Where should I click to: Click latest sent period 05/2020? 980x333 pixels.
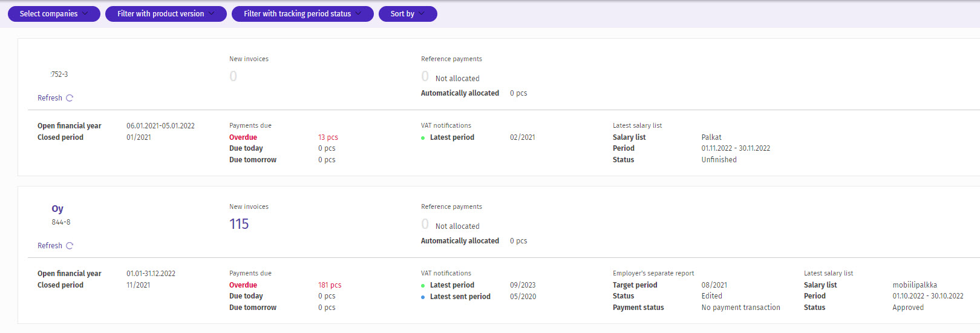(x=523, y=297)
